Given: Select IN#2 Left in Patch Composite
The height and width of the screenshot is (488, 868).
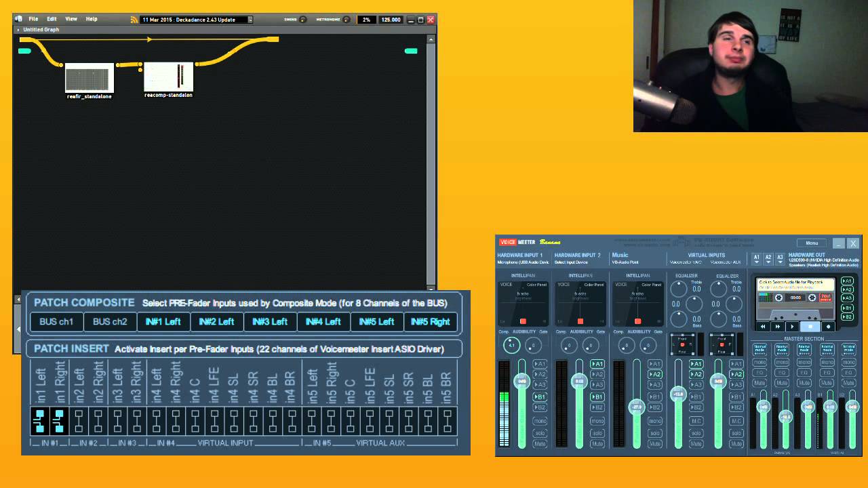Looking at the screenshot, I should 216,322.
